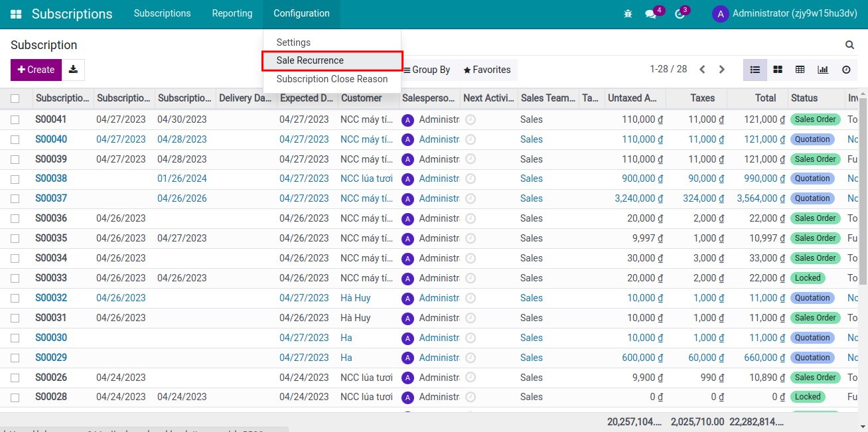
Task: Switch to graph chart view
Action: [x=823, y=70]
